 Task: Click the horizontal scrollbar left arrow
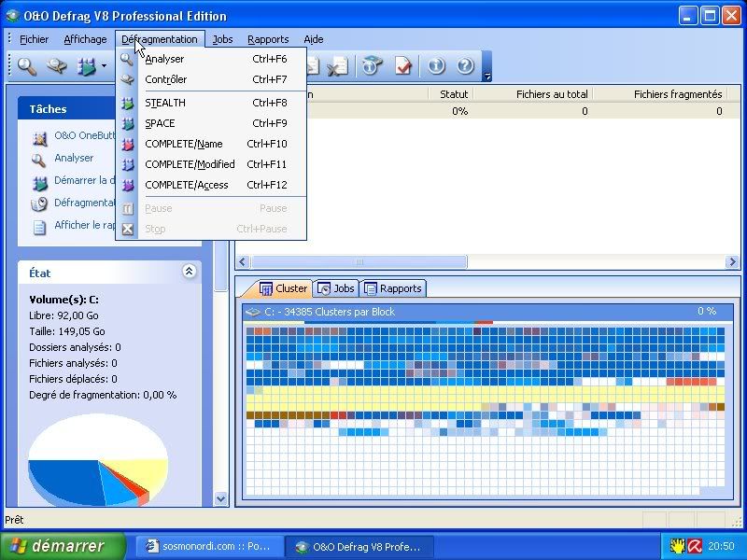coord(243,262)
